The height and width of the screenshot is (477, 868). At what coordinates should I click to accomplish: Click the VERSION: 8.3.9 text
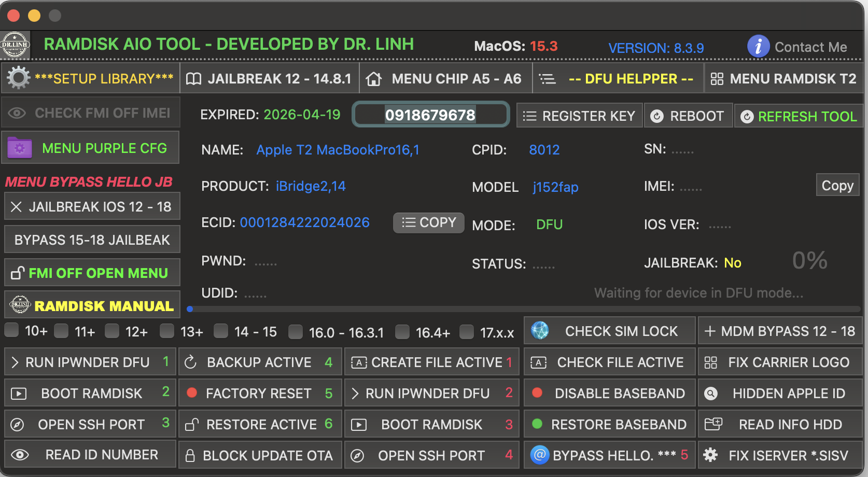(656, 48)
